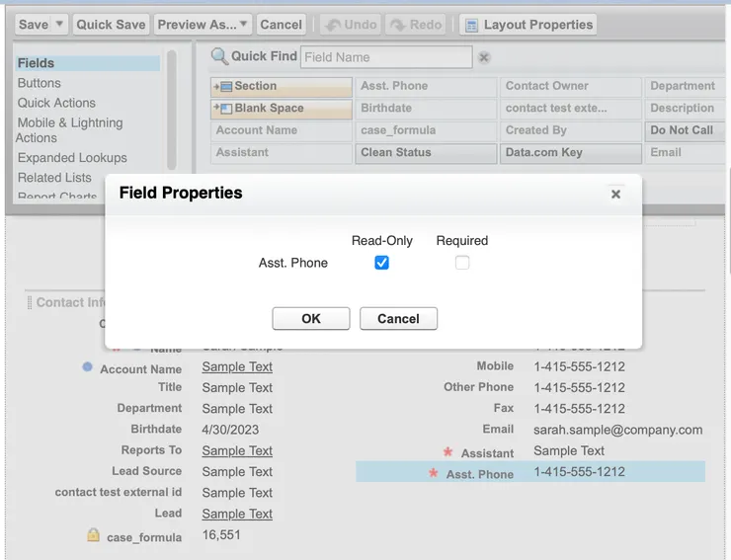This screenshot has height=560, width=731.
Task: Select Buttons in the palette list
Action: [40, 83]
